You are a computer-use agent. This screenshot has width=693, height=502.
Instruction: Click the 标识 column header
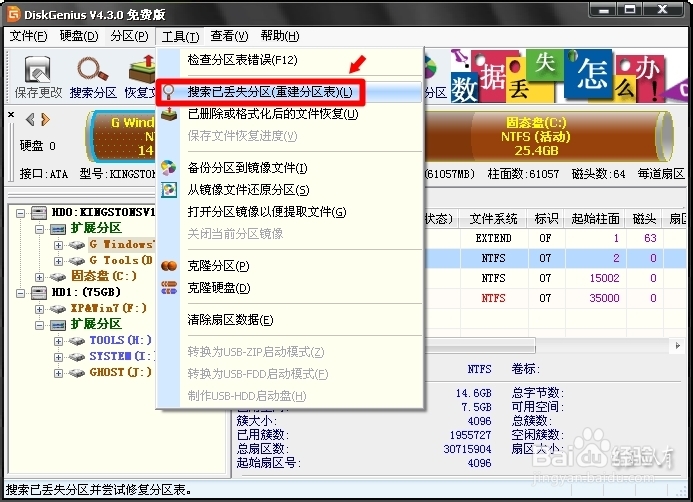pyautogui.click(x=546, y=219)
